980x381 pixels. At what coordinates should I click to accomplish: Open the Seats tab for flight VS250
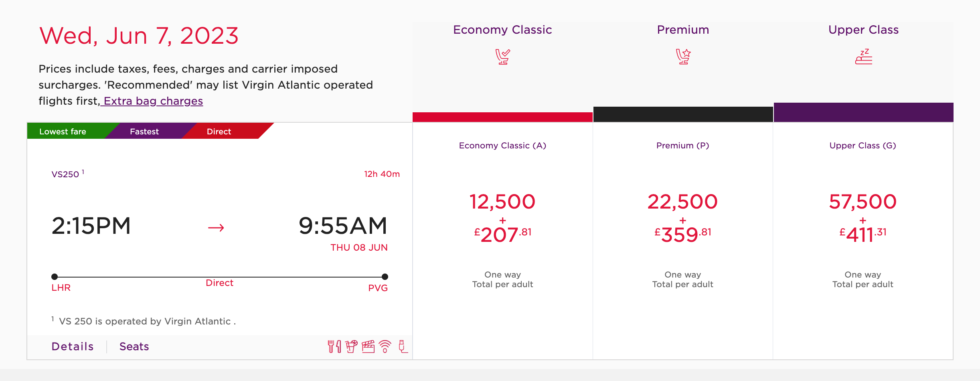point(134,347)
